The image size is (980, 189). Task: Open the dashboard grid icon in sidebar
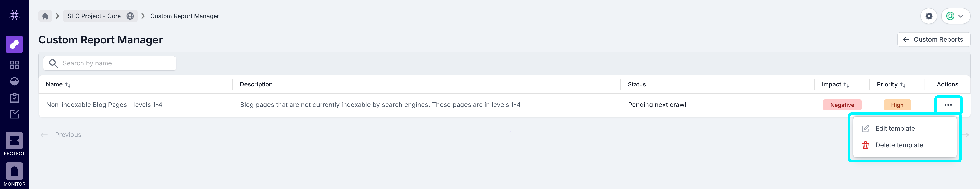(x=15, y=65)
